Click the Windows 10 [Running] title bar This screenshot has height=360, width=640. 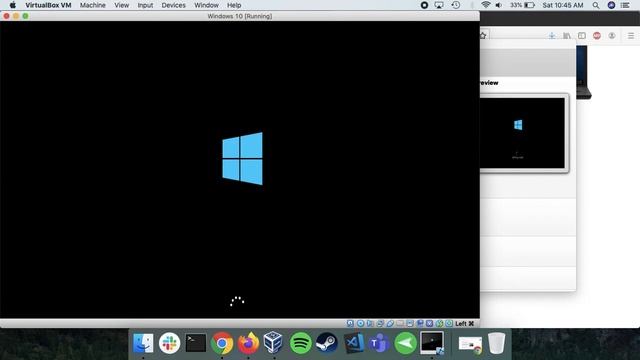(x=240, y=16)
